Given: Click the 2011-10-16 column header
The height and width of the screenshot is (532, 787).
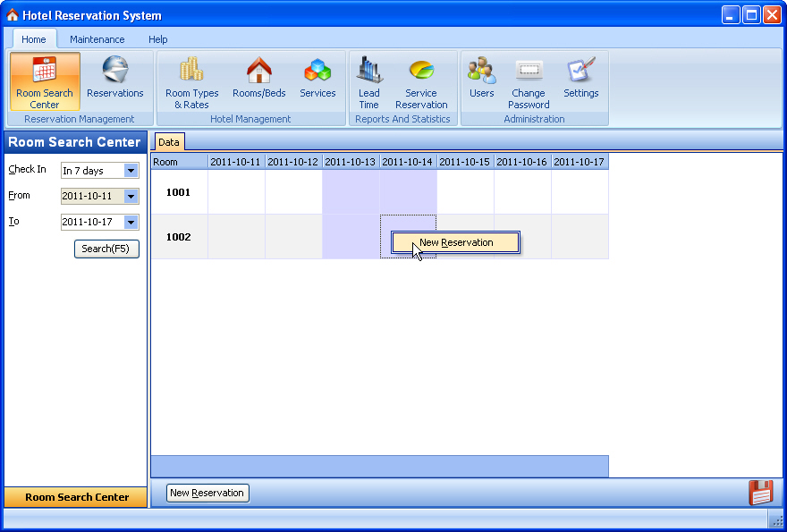Looking at the screenshot, I should coord(522,162).
